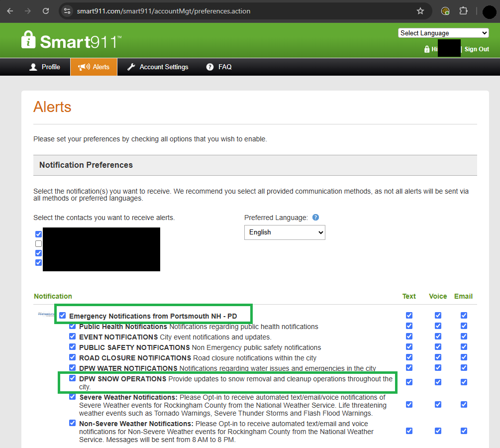Screen dimensions: 500x448
Task: Click the address bar URL
Action: pos(164,11)
